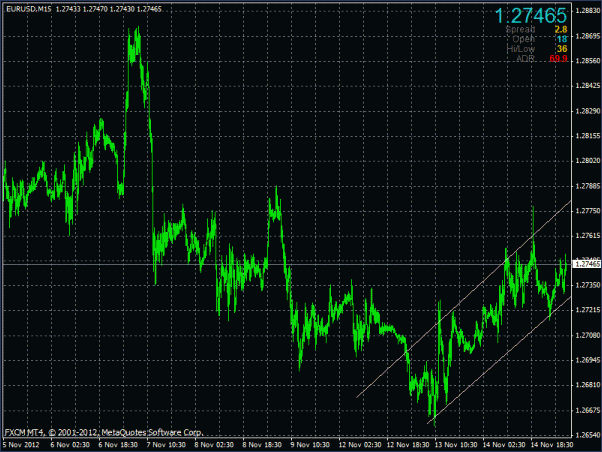Click the 8 Nov 18:30 time label
Screen dimensions: 602x452
pos(262,445)
